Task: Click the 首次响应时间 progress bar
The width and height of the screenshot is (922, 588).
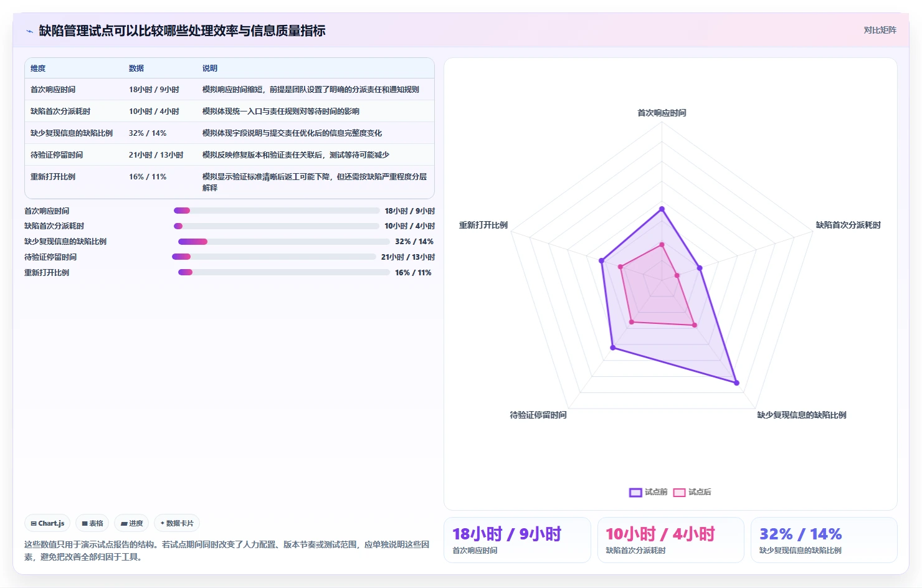Action: 277,211
